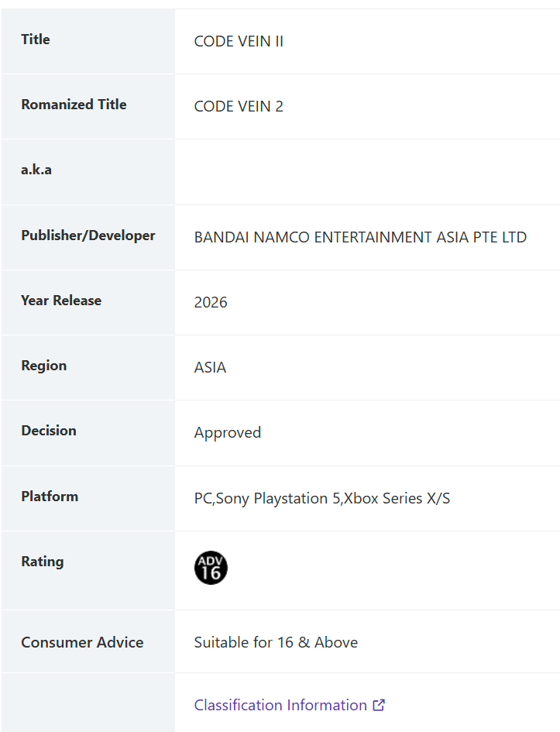The height and width of the screenshot is (732, 560).
Task: Click the a.k.a row label
Action: 36,170
